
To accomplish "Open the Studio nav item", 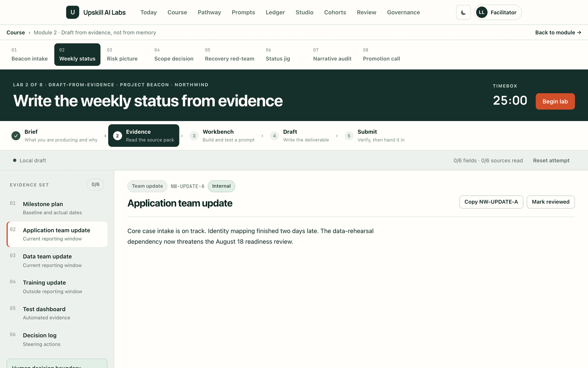I will pyautogui.click(x=304, y=12).
